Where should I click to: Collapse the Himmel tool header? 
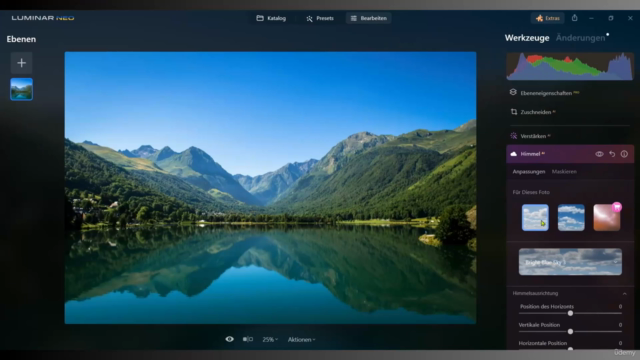point(570,154)
